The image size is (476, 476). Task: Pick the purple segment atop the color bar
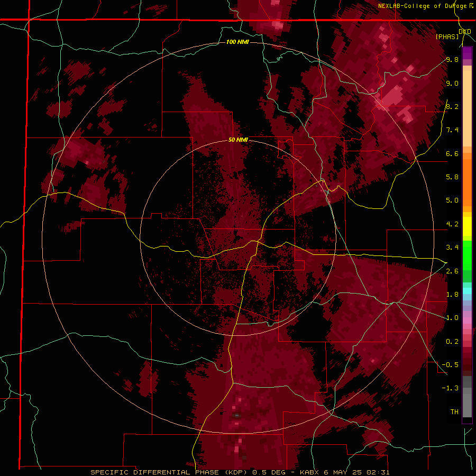(x=467, y=53)
